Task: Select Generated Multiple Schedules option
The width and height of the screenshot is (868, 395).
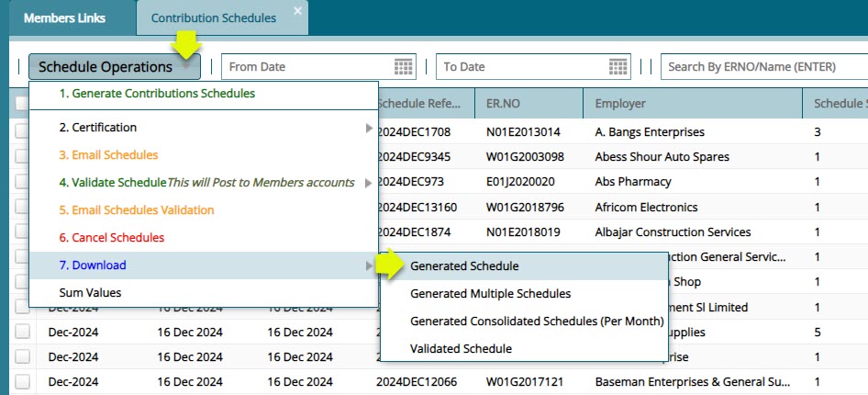Action: coord(490,294)
